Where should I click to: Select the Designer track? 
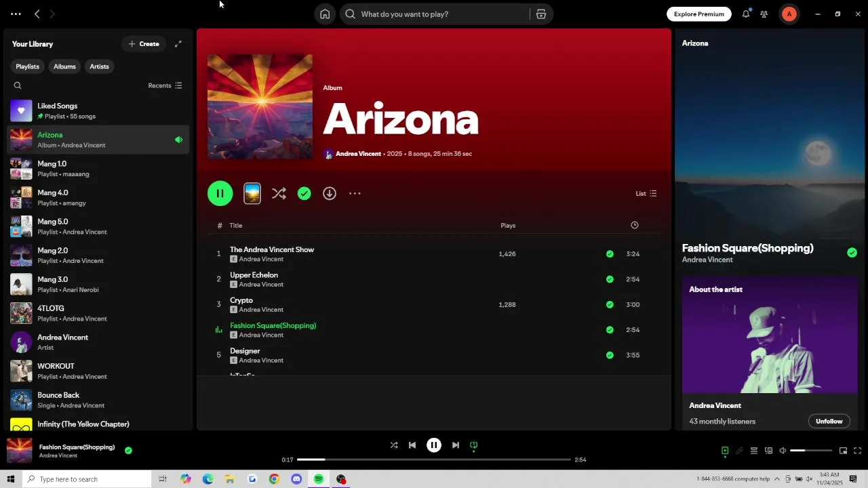245,351
